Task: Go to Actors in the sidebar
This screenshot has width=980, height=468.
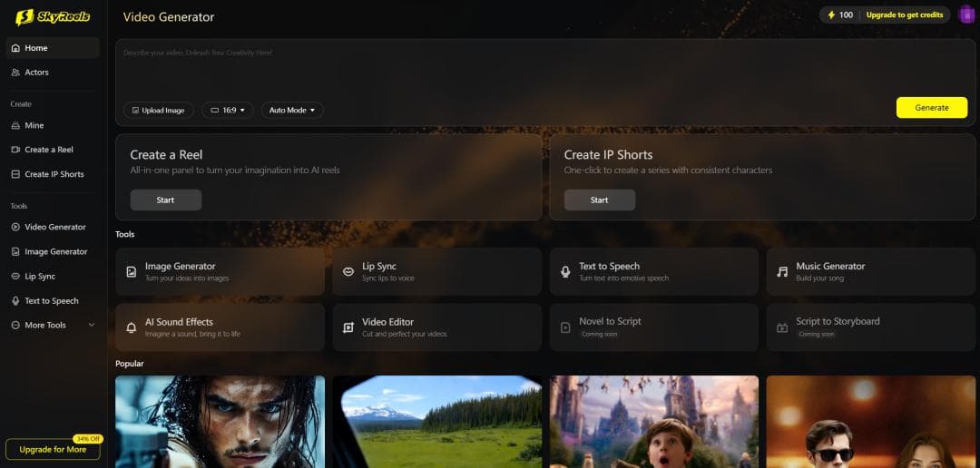Action: pyautogui.click(x=36, y=73)
